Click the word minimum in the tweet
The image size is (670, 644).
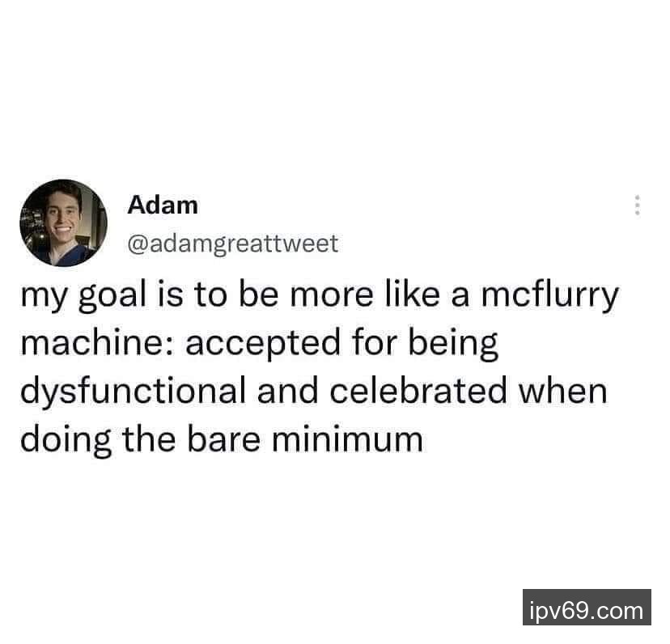tap(347, 439)
